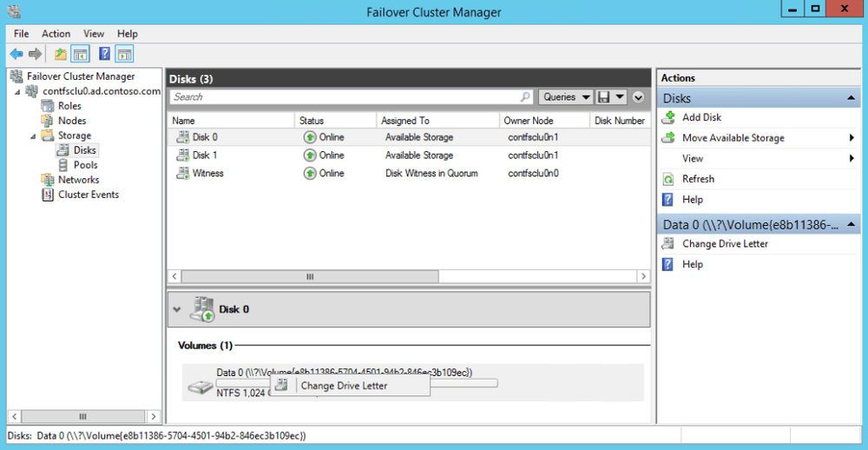
Task: Open Networks in the tree
Action: (79, 180)
